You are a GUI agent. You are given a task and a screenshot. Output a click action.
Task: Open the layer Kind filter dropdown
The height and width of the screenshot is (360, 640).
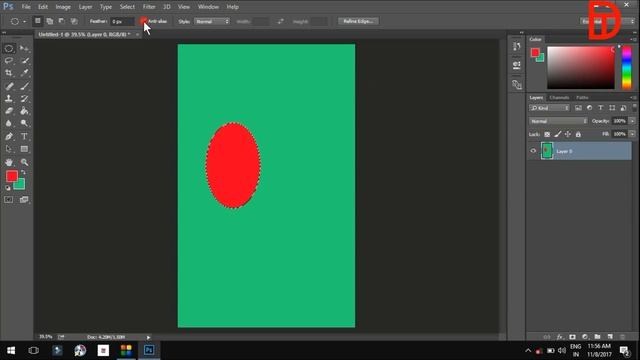tap(549, 108)
